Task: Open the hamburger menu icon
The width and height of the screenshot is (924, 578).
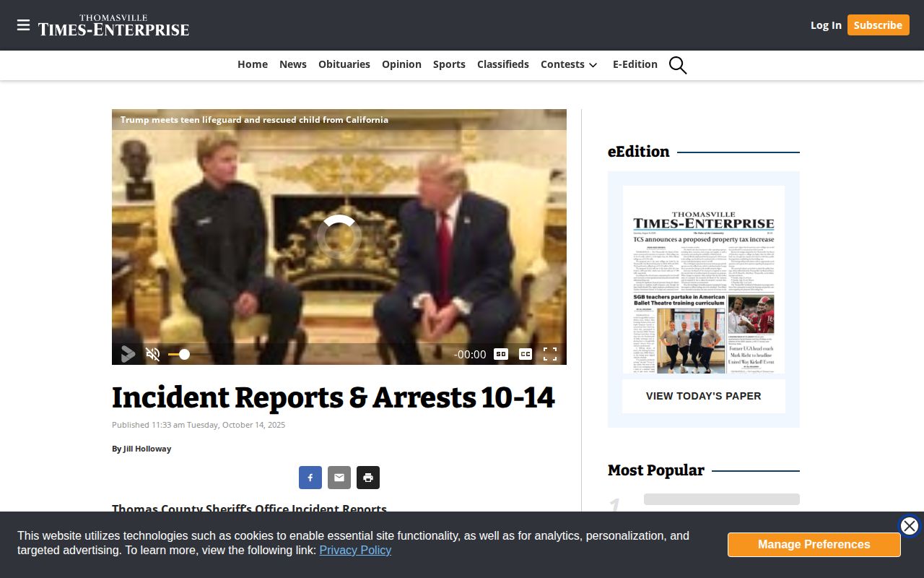Action: pos(23,25)
